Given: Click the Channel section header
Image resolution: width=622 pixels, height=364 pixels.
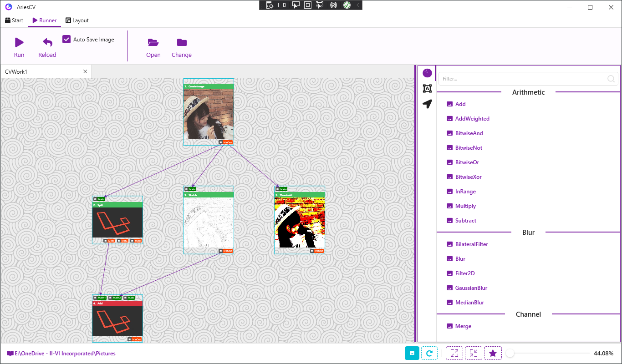Looking at the screenshot, I should click(x=528, y=314).
